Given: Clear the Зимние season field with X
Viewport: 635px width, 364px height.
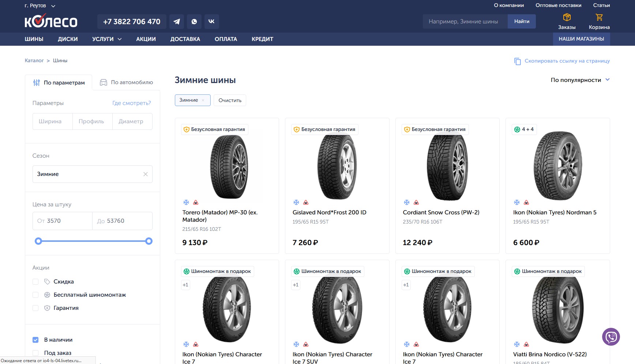Looking at the screenshot, I should coord(146,174).
